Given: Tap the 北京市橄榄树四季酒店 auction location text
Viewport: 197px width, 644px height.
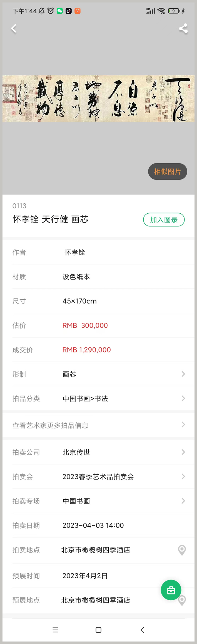Looking at the screenshot, I should click(96, 550).
